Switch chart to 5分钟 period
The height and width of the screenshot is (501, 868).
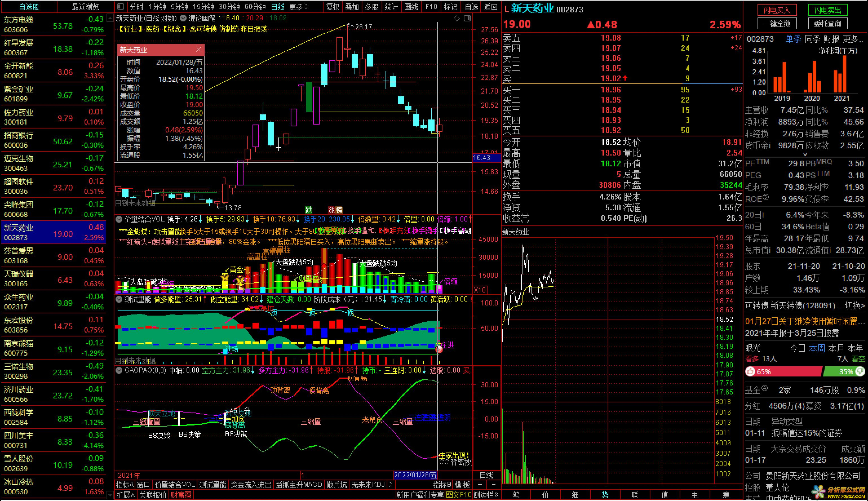tap(179, 7)
